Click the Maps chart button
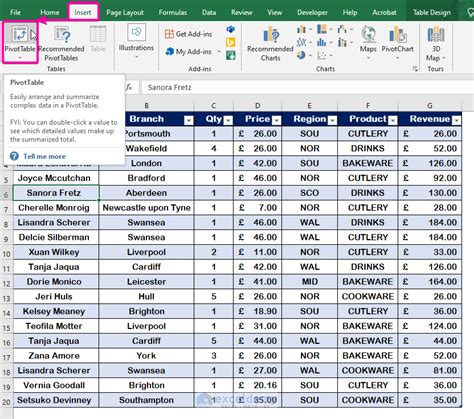474x419 pixels. (x=368, y=43)
